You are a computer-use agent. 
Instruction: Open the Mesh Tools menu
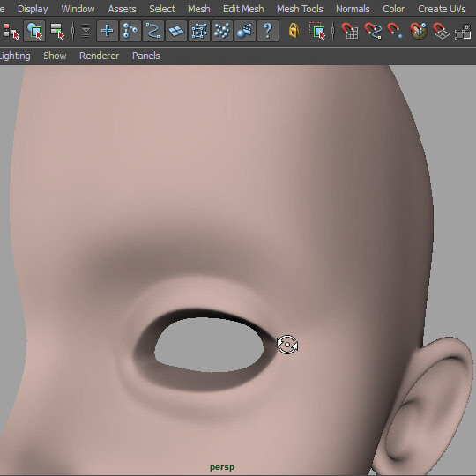300,9
